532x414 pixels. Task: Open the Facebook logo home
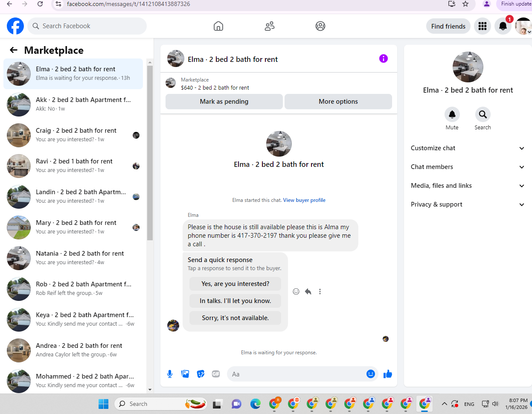tap(15, 26)
